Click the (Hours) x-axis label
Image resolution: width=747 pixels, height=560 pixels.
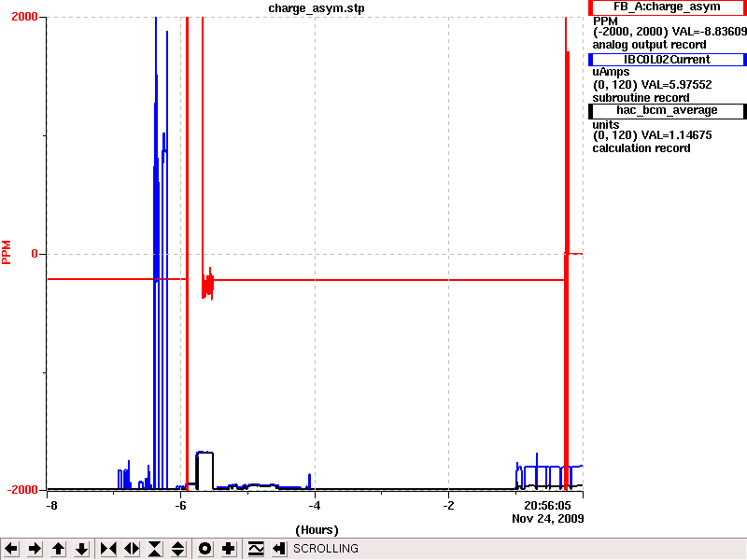tap(317, 530)
